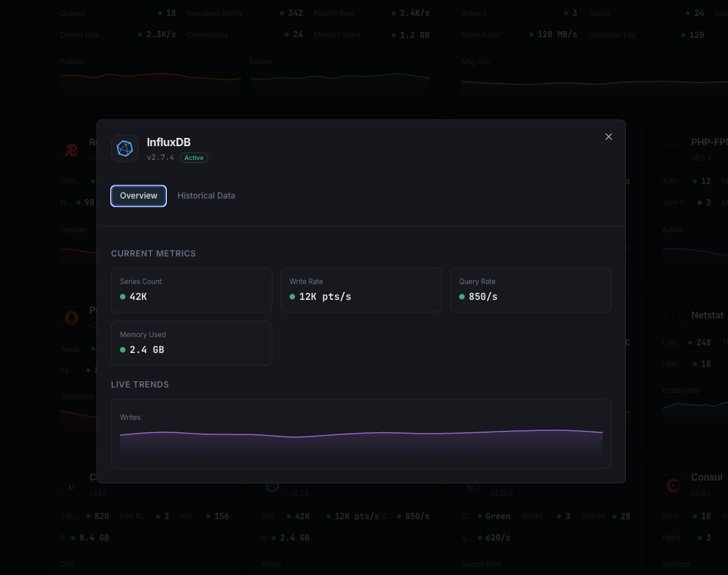Select the Write Rate metric card
Viewport: 728px width, 575px height.
point(361,290)
